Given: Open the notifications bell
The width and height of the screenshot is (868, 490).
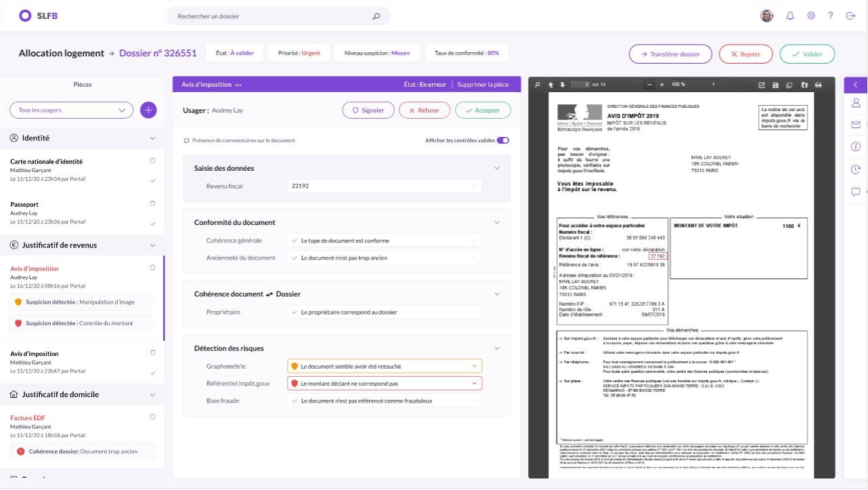Looking at the screenshot, I should pos(789,16).
